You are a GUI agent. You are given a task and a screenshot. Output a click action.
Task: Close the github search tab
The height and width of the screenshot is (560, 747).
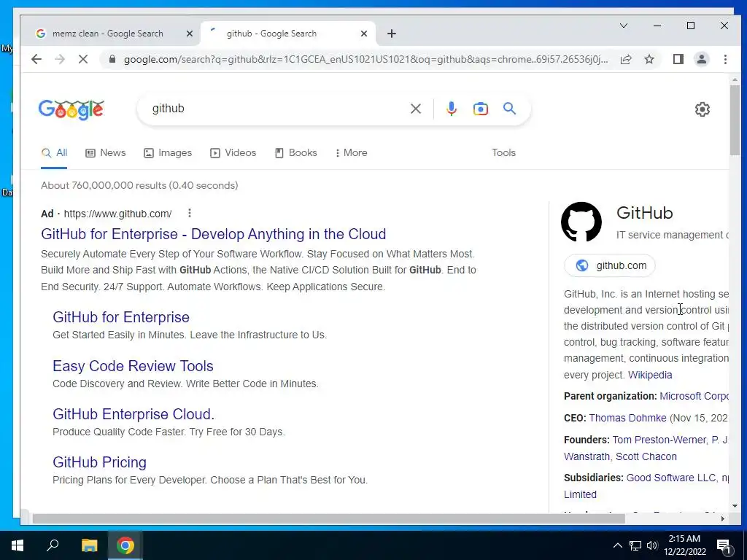(364, 34)
